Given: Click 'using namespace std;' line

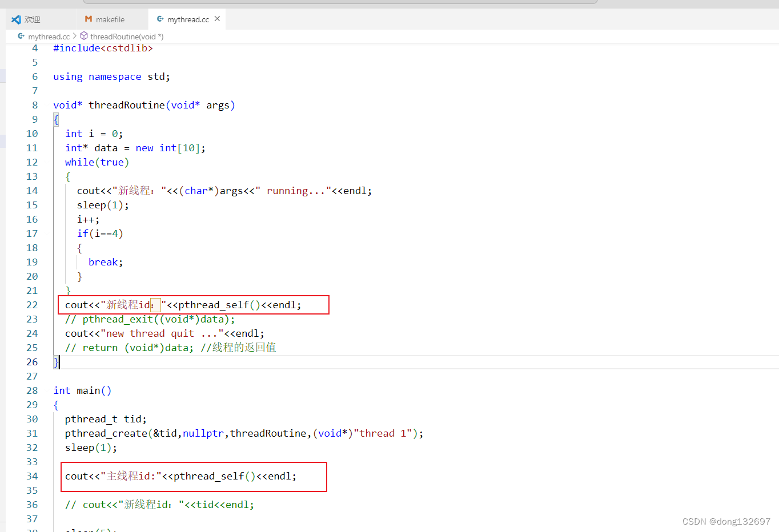Looking at the screenshot, I should coord(112,76).
